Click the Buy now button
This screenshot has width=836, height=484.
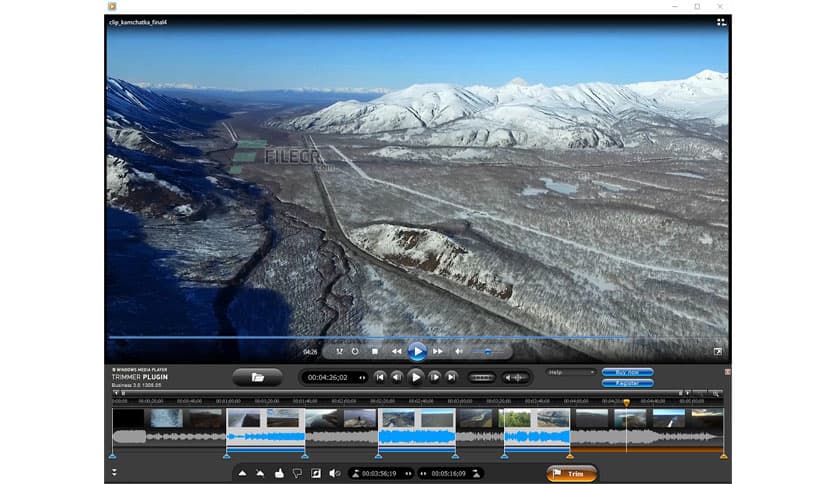pyautogui.click(x=628, y=372)
